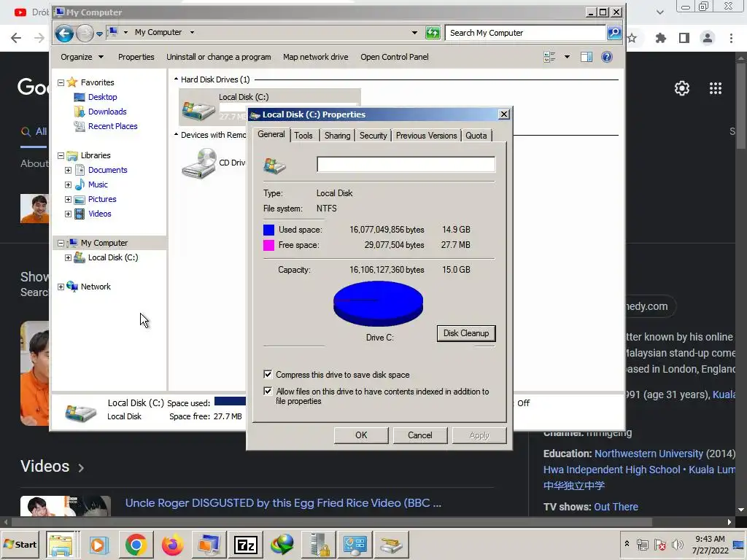Click Map network drive

(315, 57)
